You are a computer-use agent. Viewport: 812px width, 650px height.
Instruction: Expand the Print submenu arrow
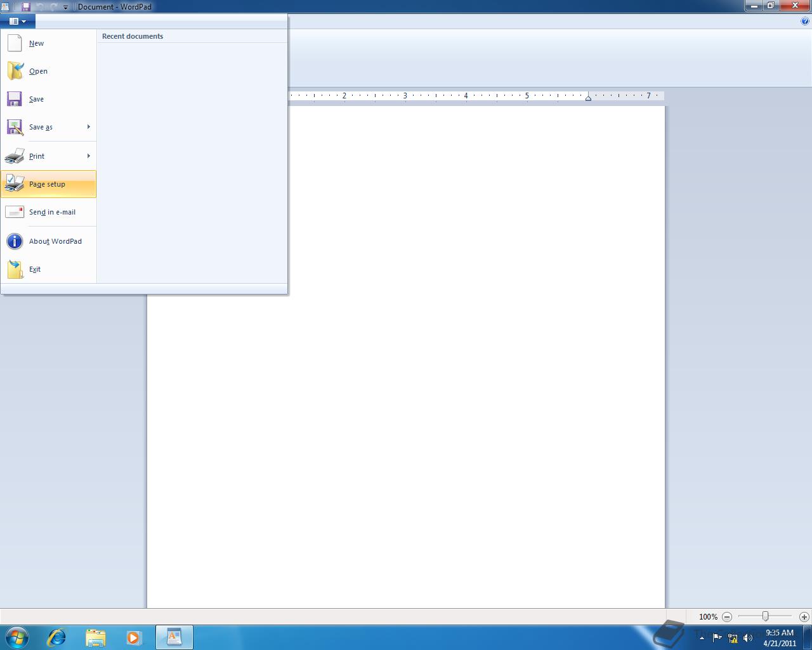click(88, 156)
